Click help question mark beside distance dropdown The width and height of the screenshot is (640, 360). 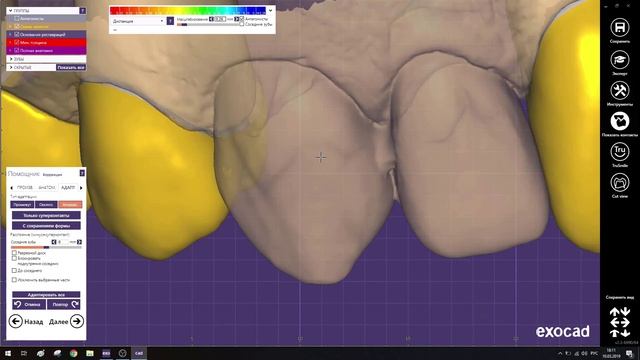point(170,20)
